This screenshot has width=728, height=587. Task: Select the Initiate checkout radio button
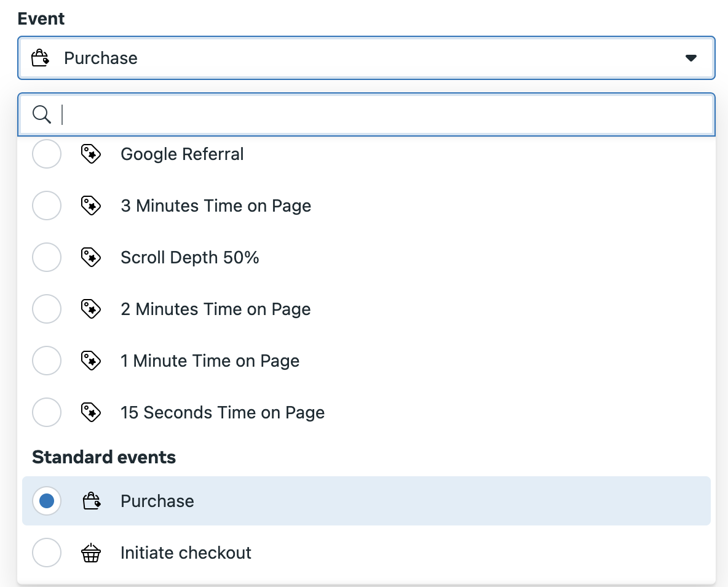[x=47, y=553]
